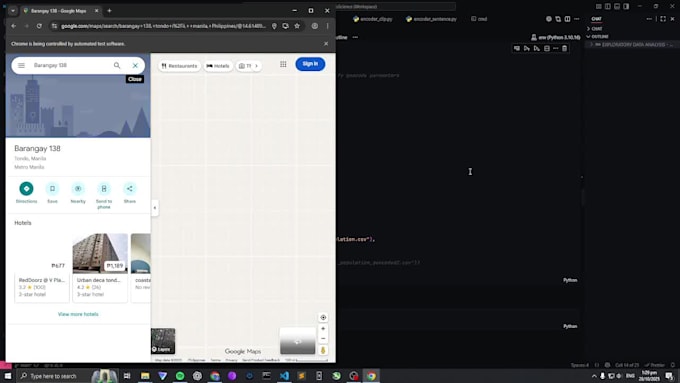
Task: Open Chrome profile icon
Action: (314, 26)
